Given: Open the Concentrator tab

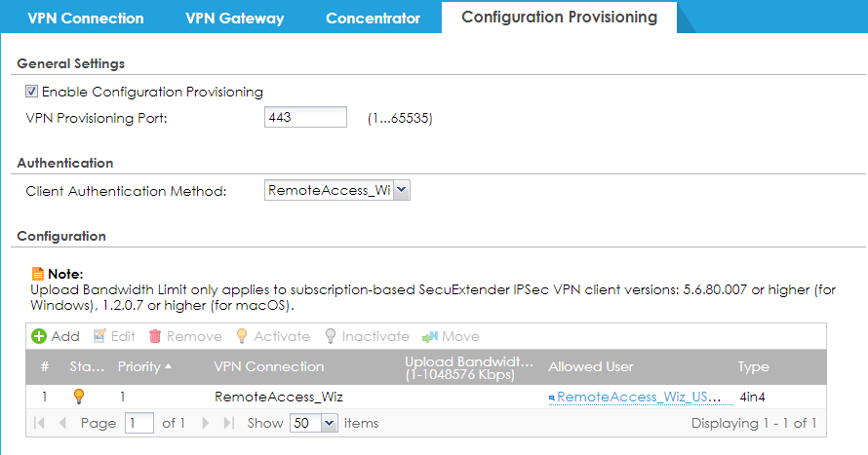Looking at the screenshot, I should 374,19.
